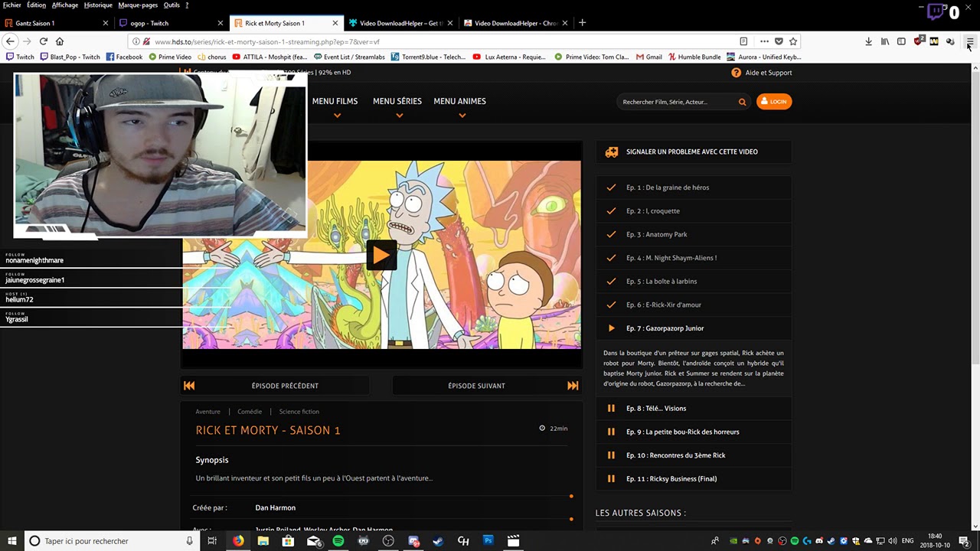
Task: Open the Prime Video bookmark
Action: click(x=170, y=57)
